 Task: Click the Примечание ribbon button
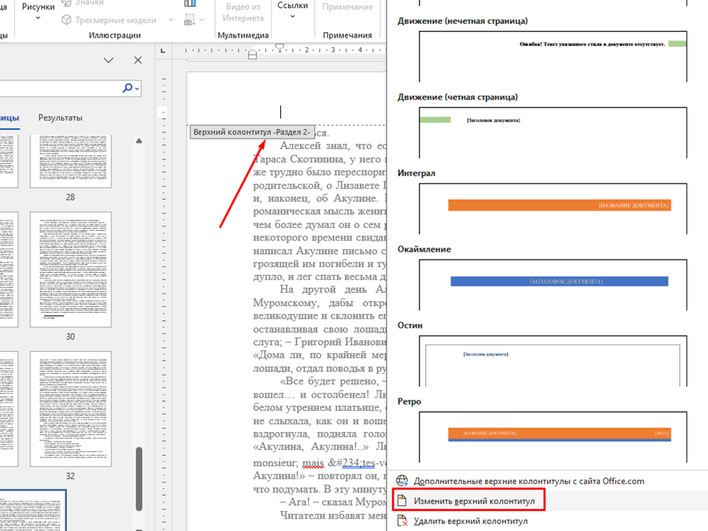[x=348, y=7]
